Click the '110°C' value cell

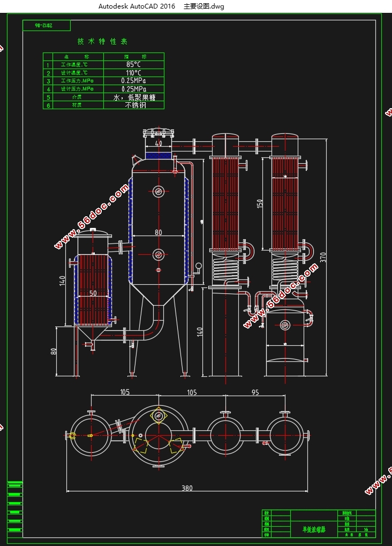(x=133, y=73)
